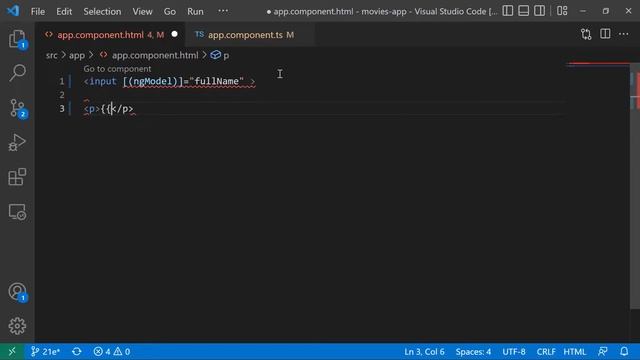
Task: Open the Remote window indicator
Action: 12,351
